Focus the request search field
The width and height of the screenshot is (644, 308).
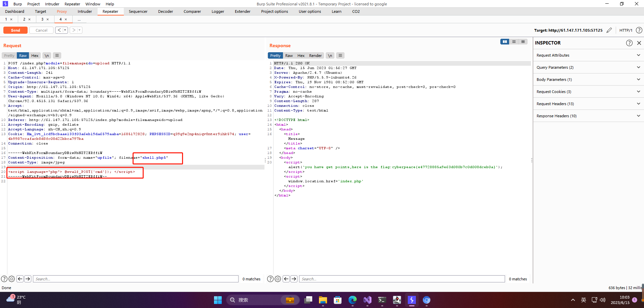[136, 279]
